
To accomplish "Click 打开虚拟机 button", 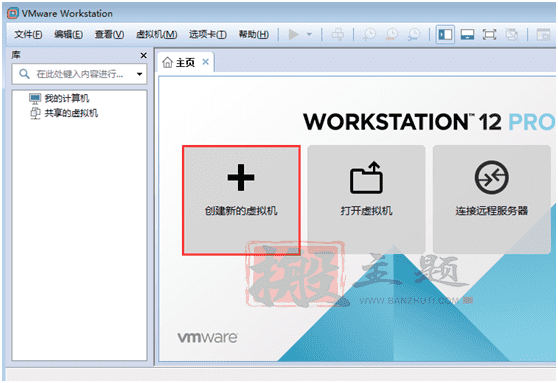I will coord(366,199).
